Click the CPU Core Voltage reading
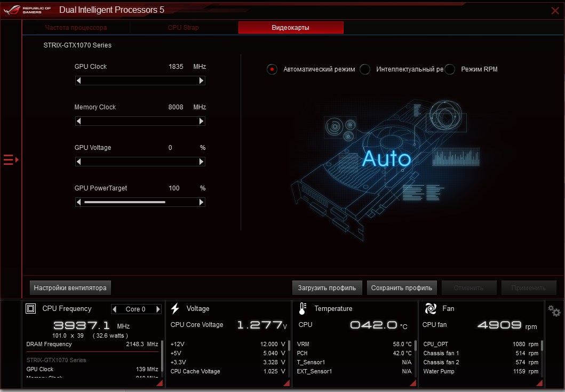This screenshot has height=392, width=565. 228,325
